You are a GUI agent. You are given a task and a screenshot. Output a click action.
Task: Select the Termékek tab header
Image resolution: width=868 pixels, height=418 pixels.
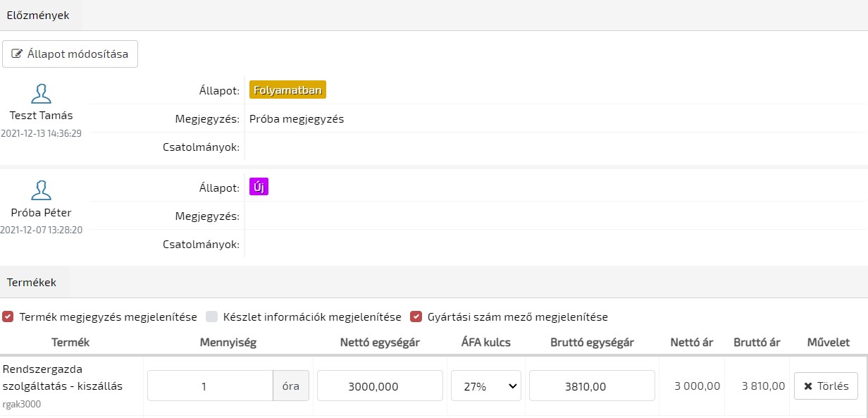pos(32,283)
